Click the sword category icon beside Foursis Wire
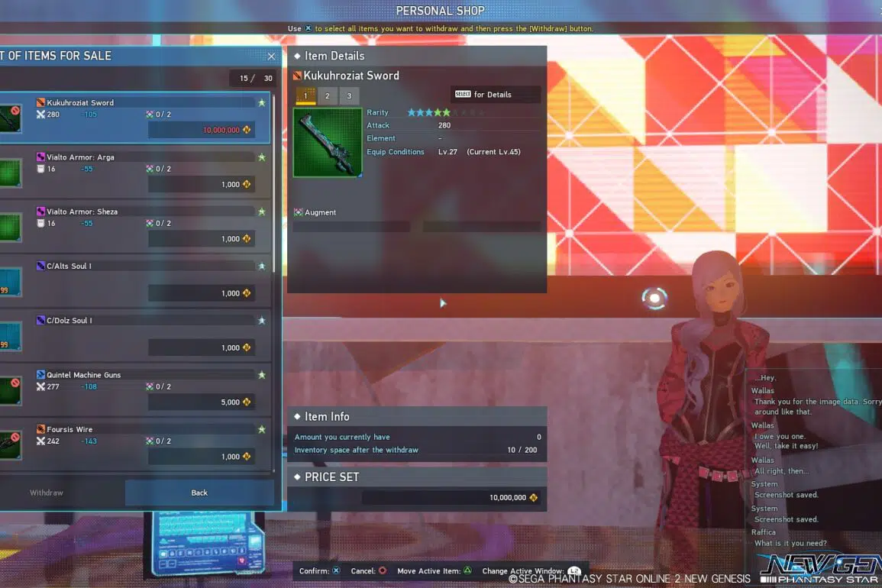882x588 pixels. tap(40, 429)
